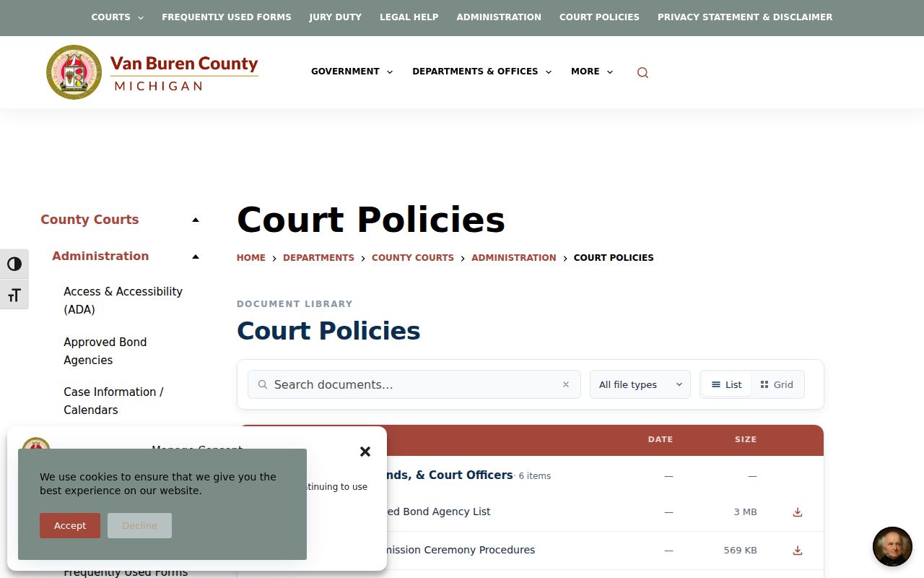Go to Home breadcrumb
The height and width of the screenshot is (578, 924).
tap(251, 257)
